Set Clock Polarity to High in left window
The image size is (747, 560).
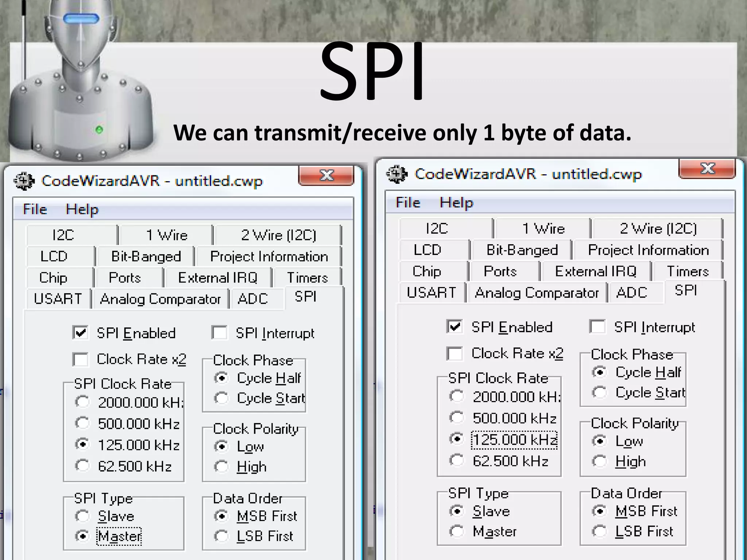point(221,466)
